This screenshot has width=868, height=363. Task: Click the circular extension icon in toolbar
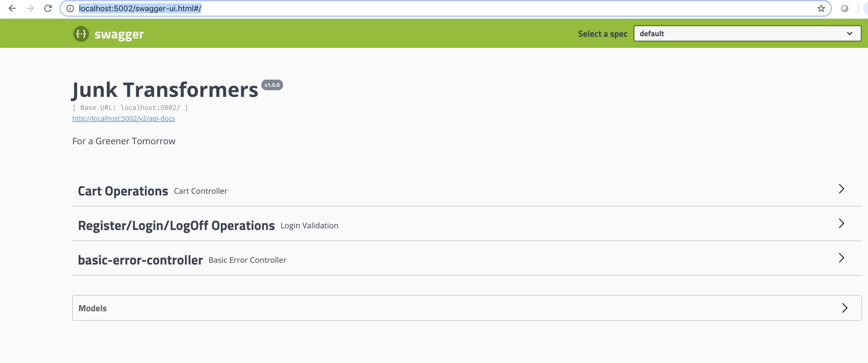pyautogui.click(x=844, y=8)
